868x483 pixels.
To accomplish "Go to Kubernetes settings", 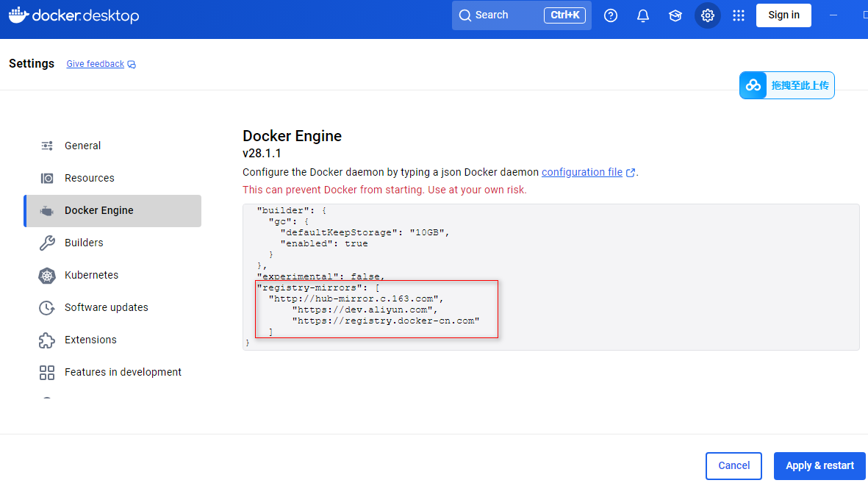I will [113, 275].
